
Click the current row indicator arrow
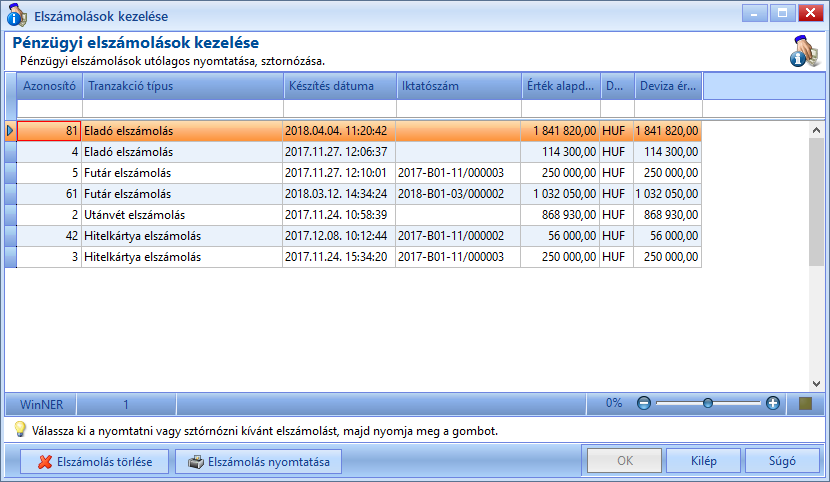[x=10, y=131]
